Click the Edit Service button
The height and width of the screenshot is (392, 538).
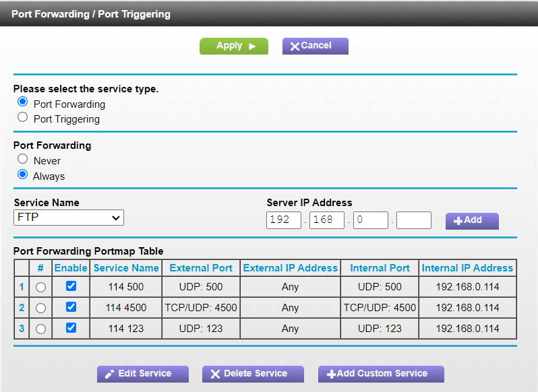tap(143, 374)
